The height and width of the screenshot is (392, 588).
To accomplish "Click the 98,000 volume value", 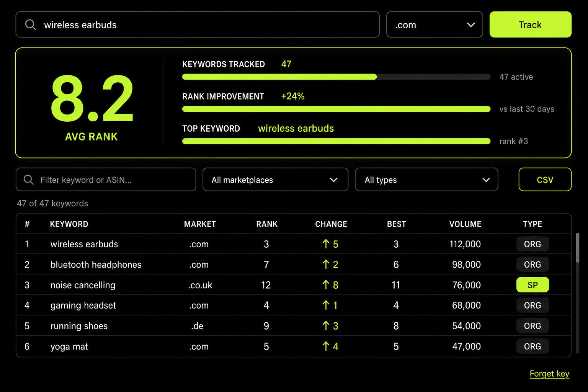I will click(466, 264).
